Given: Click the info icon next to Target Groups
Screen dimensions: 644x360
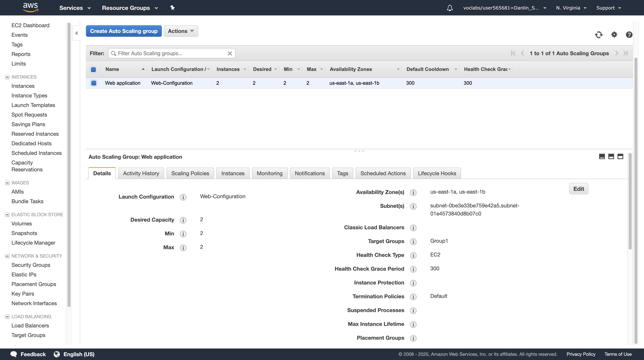Looking at the screenshot, I should [x=413, y=242].
